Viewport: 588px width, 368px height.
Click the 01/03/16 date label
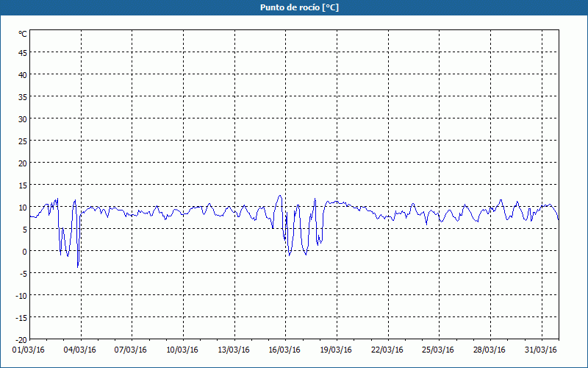pos(29,350)
